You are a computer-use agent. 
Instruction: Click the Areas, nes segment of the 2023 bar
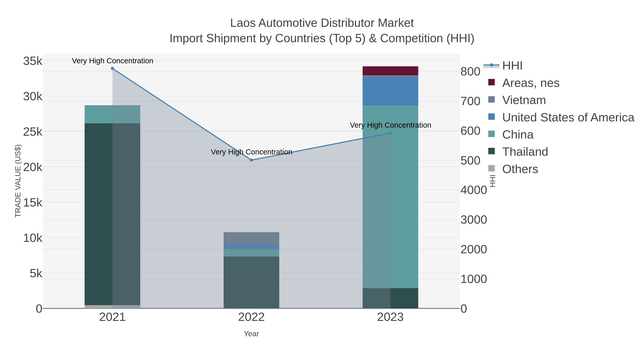pos(390,71)
